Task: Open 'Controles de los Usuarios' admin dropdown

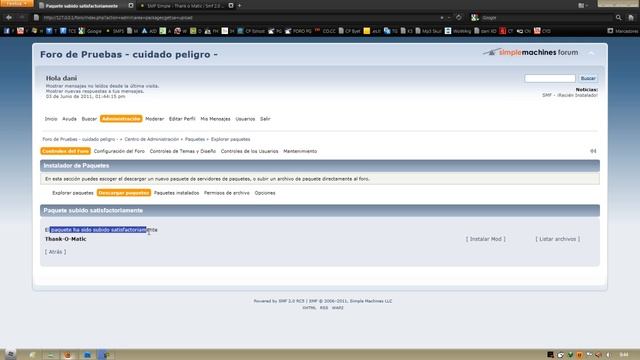Action: tap(249, 151)
